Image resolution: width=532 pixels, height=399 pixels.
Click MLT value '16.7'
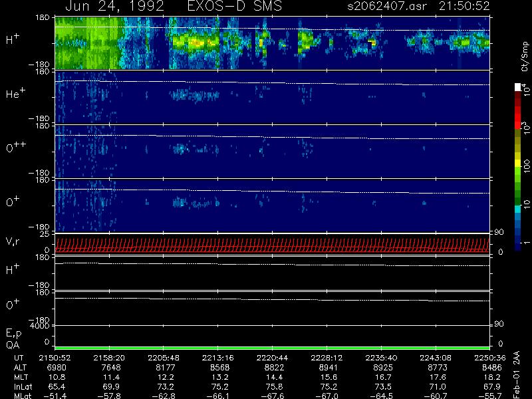click(x=383, y=377)
